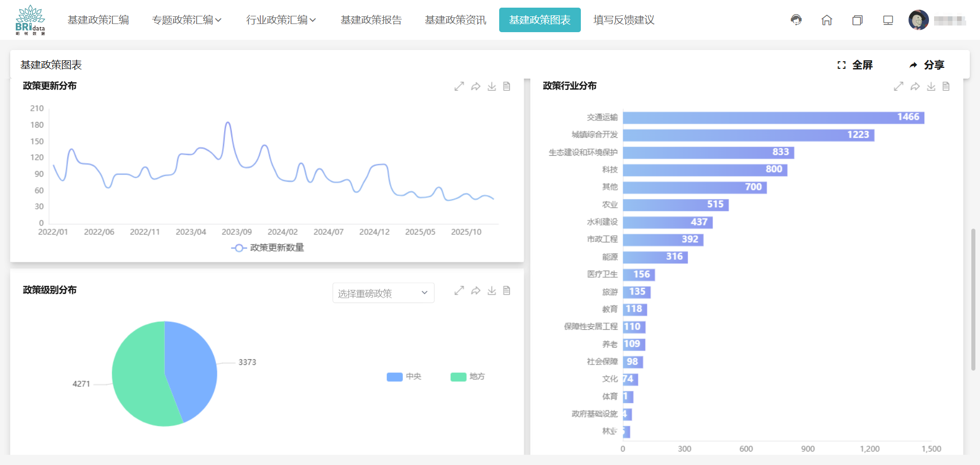Click blurred username beside avatar
The height and width of the screenshot is (465, 980).
click(x=949, y=20)
